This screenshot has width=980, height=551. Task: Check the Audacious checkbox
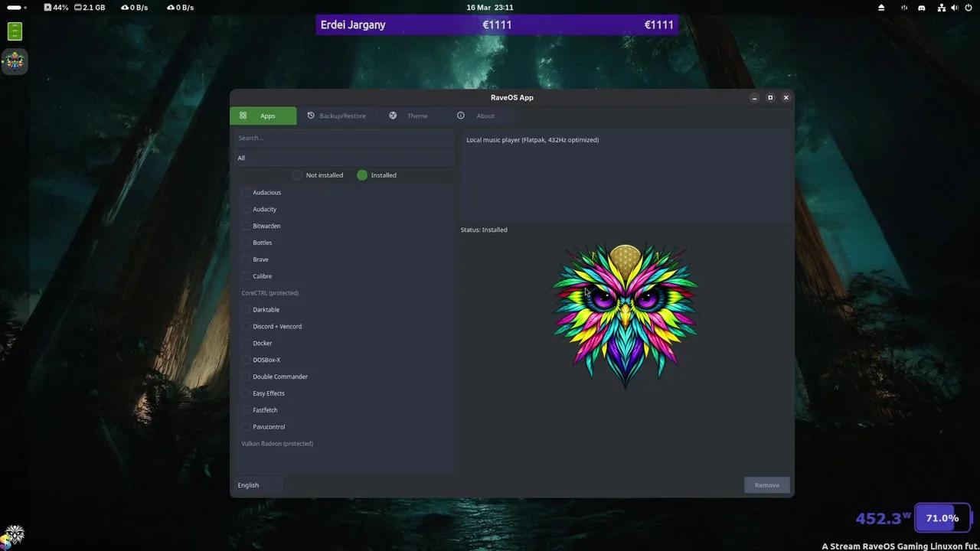coord(246,193)
